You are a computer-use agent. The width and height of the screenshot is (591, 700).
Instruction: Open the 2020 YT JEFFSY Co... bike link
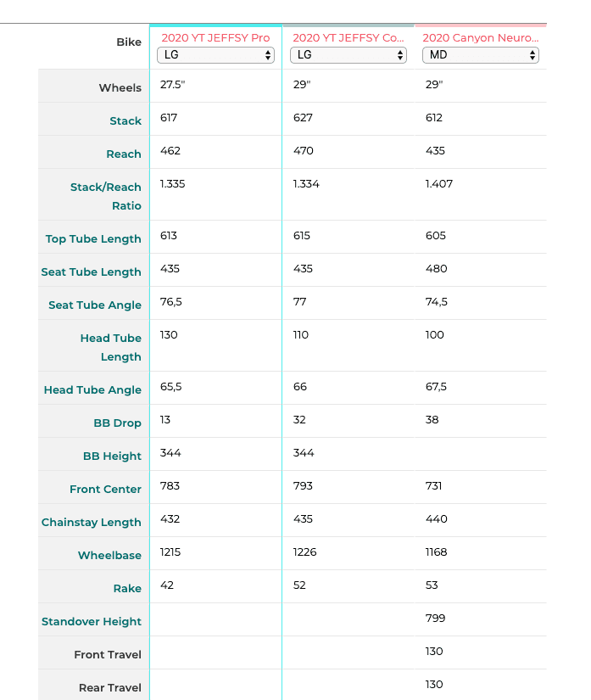coord(348,37)
